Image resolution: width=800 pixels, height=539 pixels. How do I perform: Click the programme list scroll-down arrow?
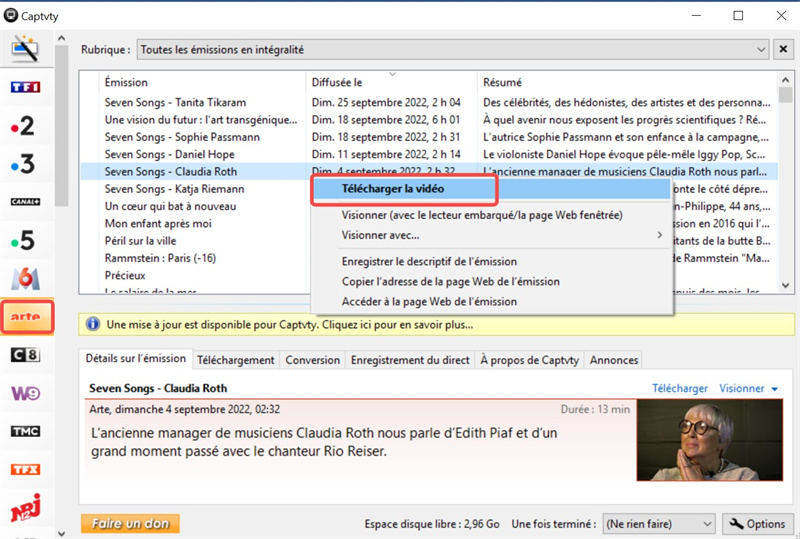(786, 285)
